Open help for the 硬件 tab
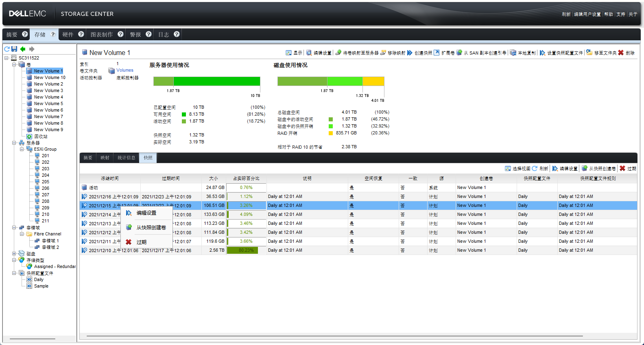This screenshot has height=345, width=644. click(81, 34)
